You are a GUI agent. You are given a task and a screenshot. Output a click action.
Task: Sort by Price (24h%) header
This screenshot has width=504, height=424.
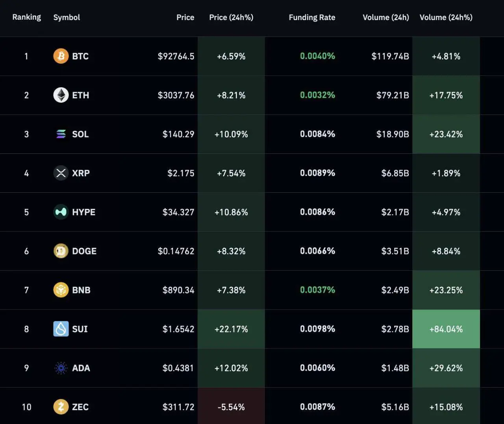coord(231,17)
